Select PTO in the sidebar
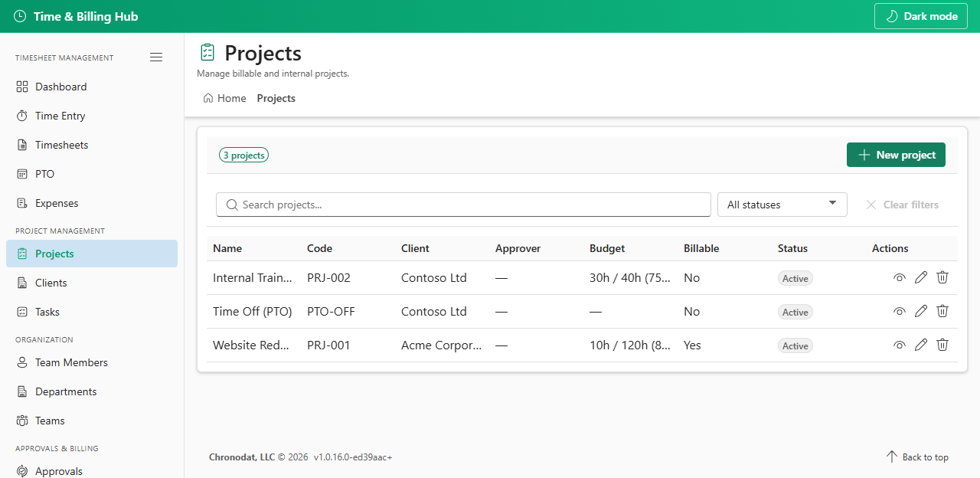 (92, 174)
